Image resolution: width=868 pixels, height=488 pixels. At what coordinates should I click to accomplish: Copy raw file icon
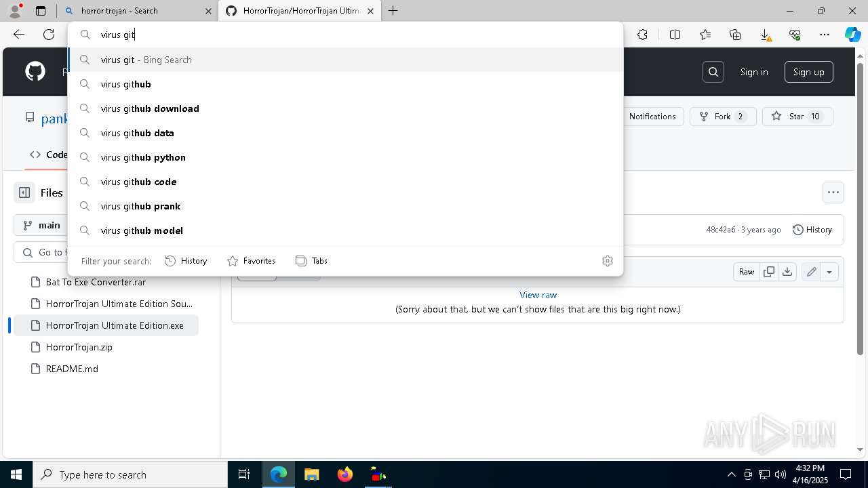click(x=769, y=272)
